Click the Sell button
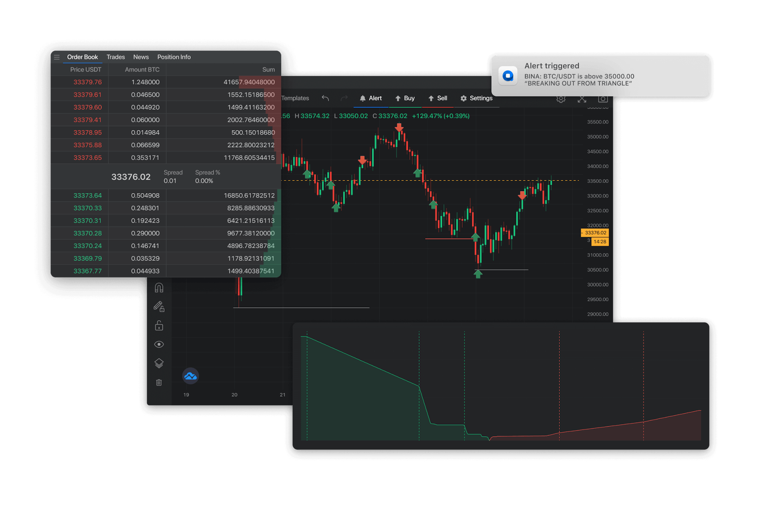 pos(438,98)
